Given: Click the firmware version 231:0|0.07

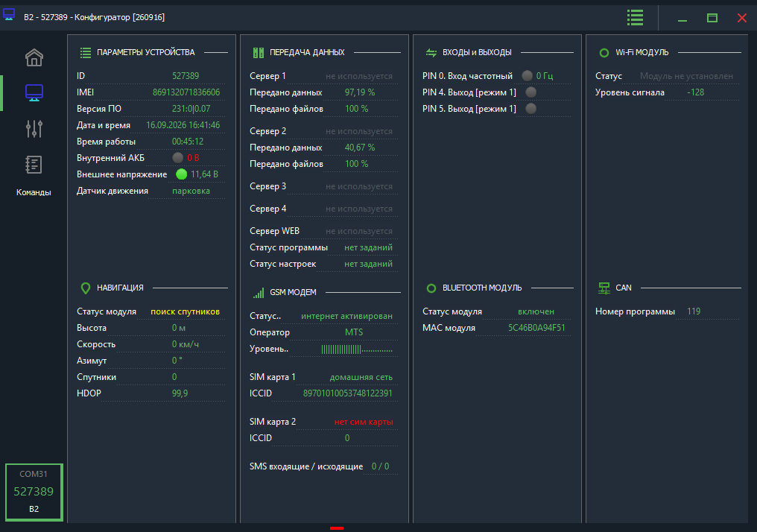Looking at the screenshot, I should pos(191,109).
